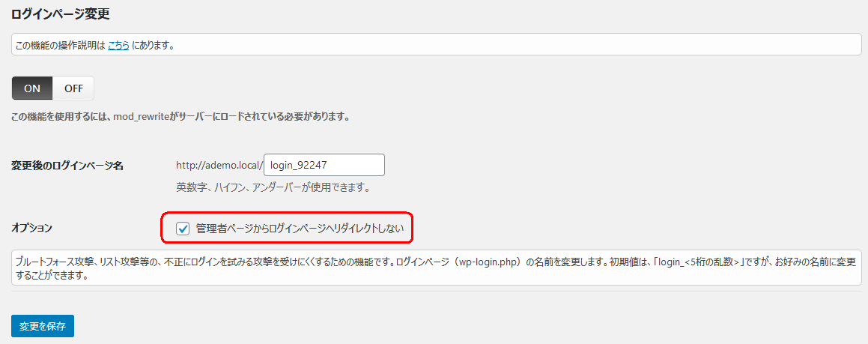Switch the feature toggle to OFF
This screenshot has height=344, width=868.
[73, 88]
